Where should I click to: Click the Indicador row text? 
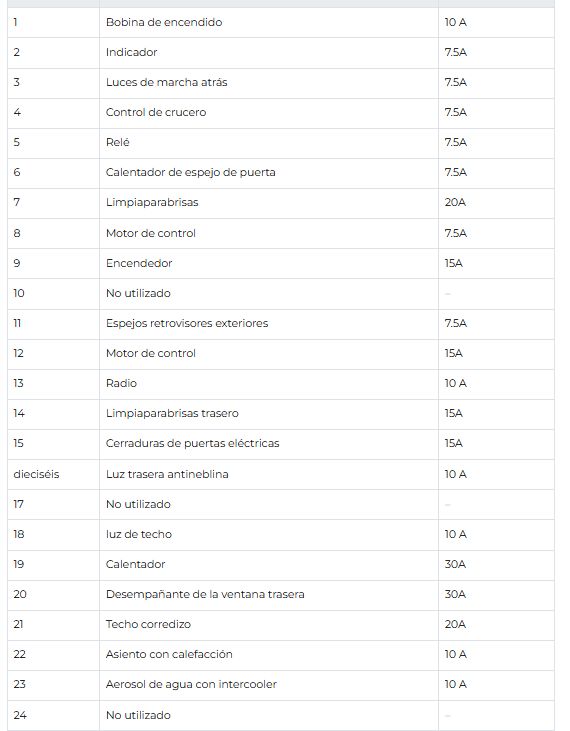[x=131, y=52]
